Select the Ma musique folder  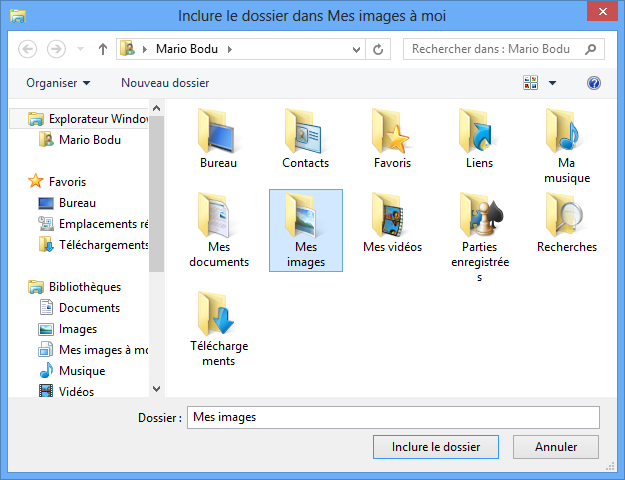tap(566, 146)
